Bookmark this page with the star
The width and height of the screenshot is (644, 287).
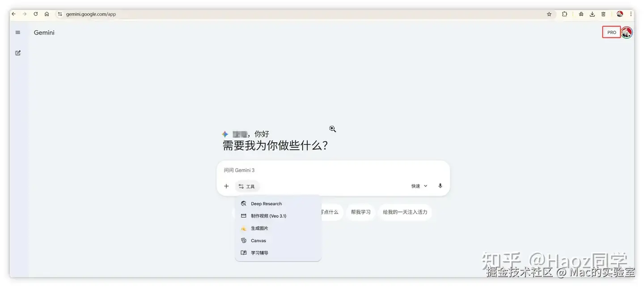point(549,14)
